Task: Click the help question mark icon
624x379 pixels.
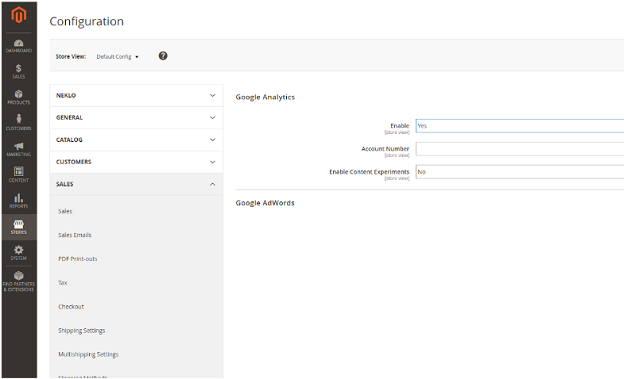Action: (163, 56)
